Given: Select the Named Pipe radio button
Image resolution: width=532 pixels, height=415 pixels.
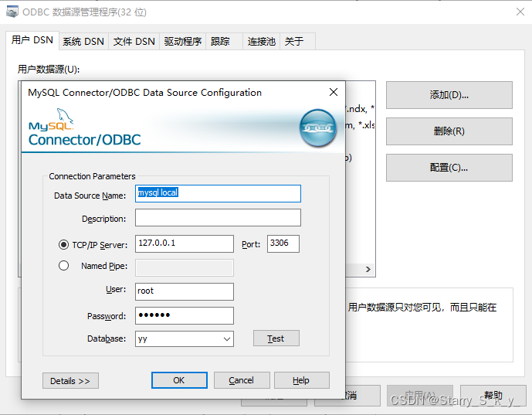Looking at the screenshot, I should (63, 266).
